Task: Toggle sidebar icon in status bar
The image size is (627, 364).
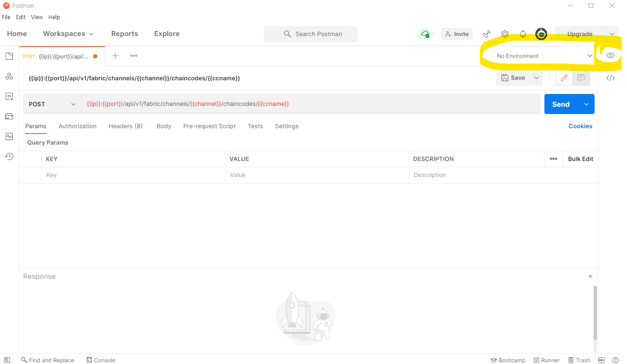Action: (7, 360)
